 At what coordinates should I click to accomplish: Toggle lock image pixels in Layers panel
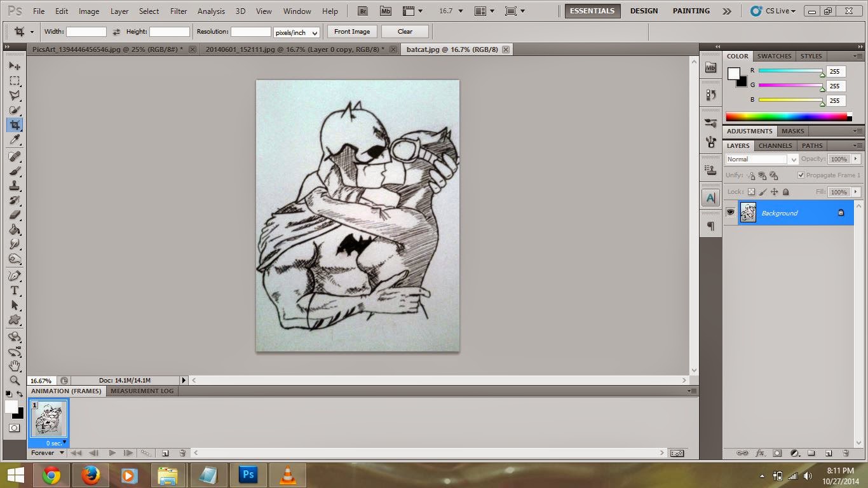click(763, 192)
